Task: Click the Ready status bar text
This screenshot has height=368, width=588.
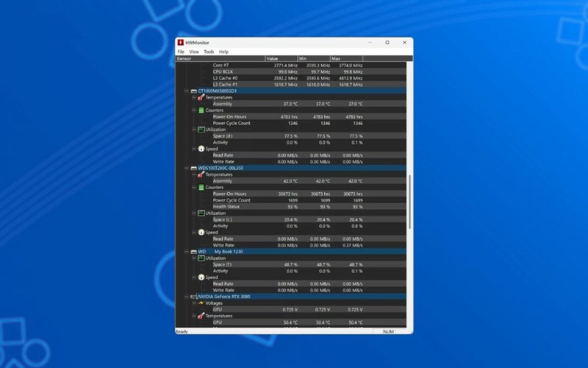Action: click(182, 332)
